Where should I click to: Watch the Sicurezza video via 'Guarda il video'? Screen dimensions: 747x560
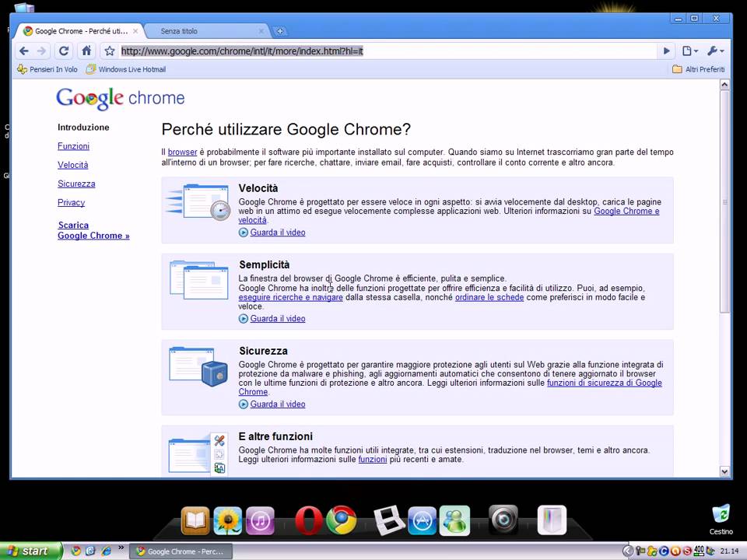pos(278,404)
